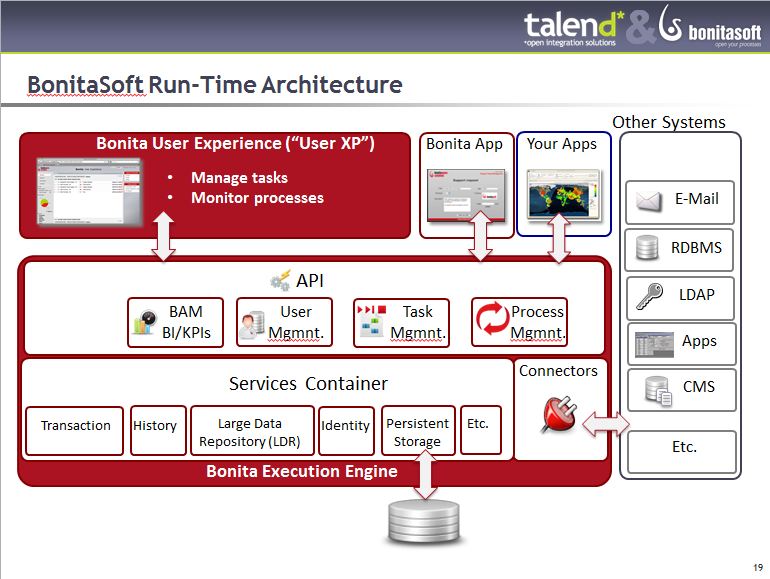770x579 pixels.
Task: Click the BAM BI/KPIs chart icon
Action: point(145,323)
